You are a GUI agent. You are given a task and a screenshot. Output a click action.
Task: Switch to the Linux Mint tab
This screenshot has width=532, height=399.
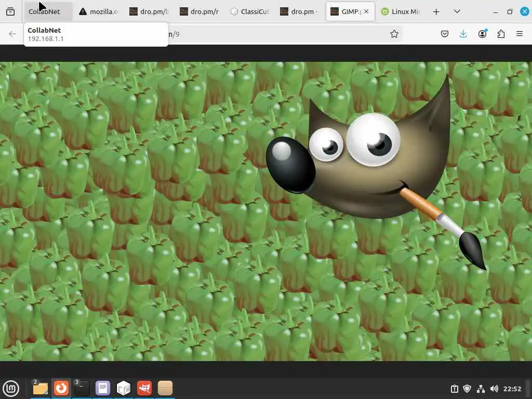click(x=400, y=11)
